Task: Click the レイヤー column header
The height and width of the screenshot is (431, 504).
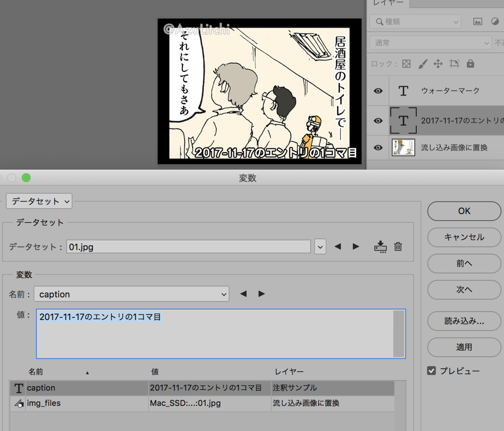Action: [289, 372]
